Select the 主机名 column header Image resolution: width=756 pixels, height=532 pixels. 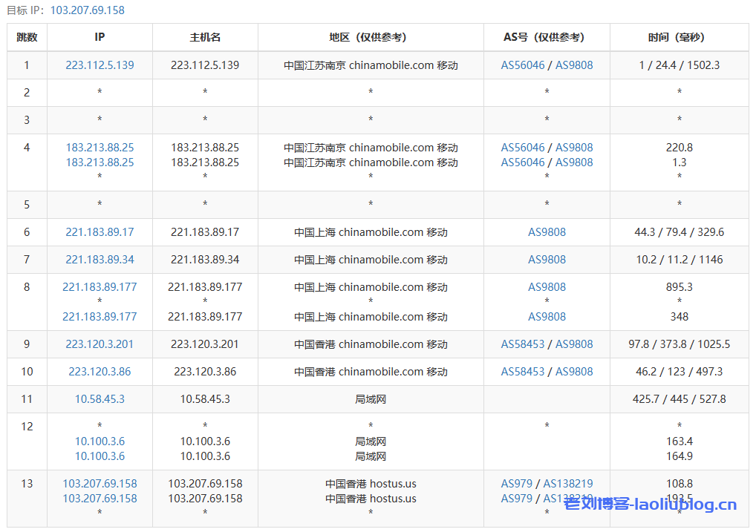(x=204, y=37)
